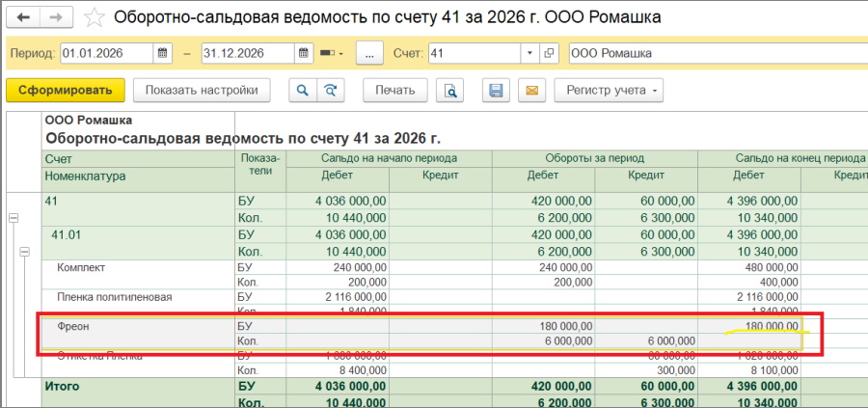Add report to favorites with star icon

[x=95, y=17]
